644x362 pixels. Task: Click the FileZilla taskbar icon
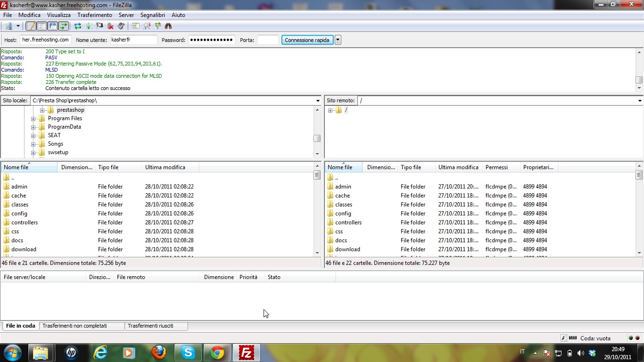click(247, 353)
